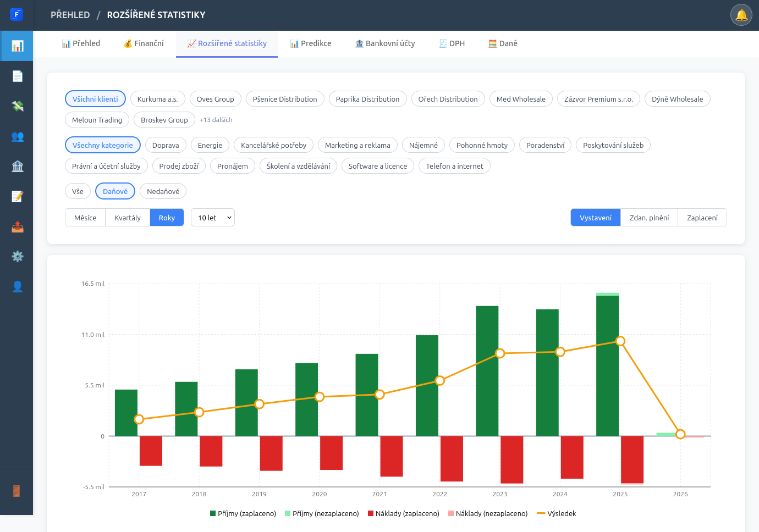Open the memo pencil icon in sidebar
Viewport: 759px width, 532px height.
click(17, 196)
